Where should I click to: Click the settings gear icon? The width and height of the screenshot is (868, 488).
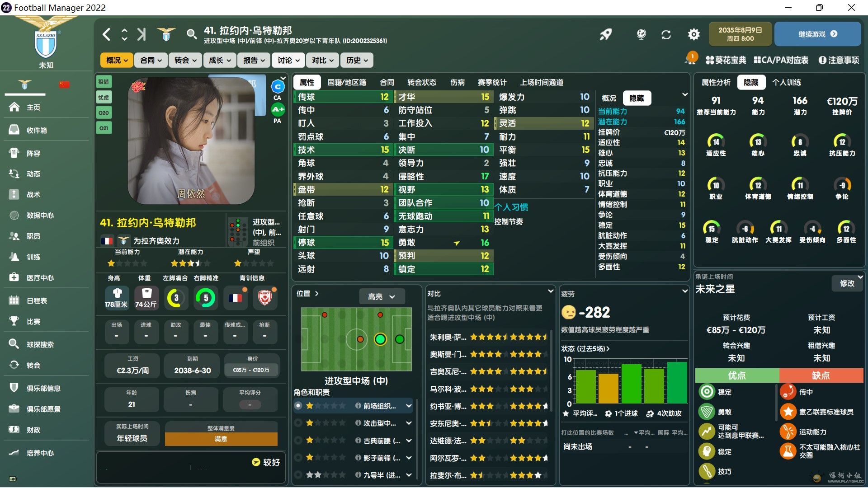[x=693, y=34]
